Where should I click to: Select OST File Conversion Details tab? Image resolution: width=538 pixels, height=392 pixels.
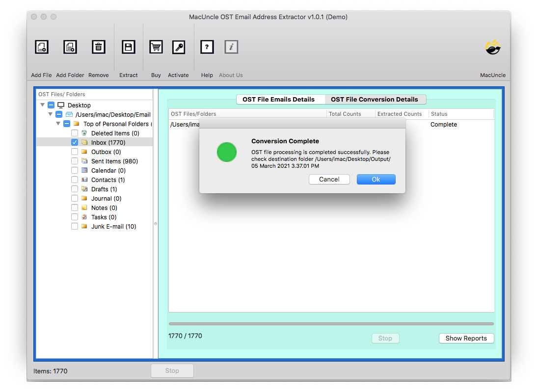coord(374,99)
